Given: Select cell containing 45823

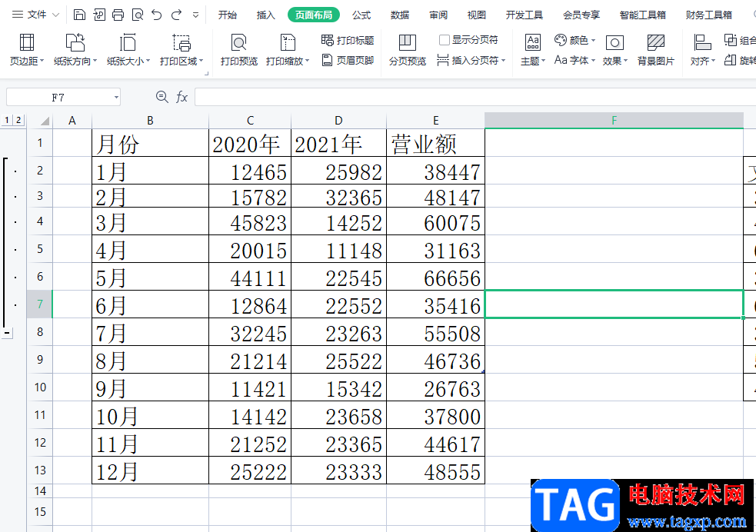Looking at the screenshot, I should click(x=250, y=221).
